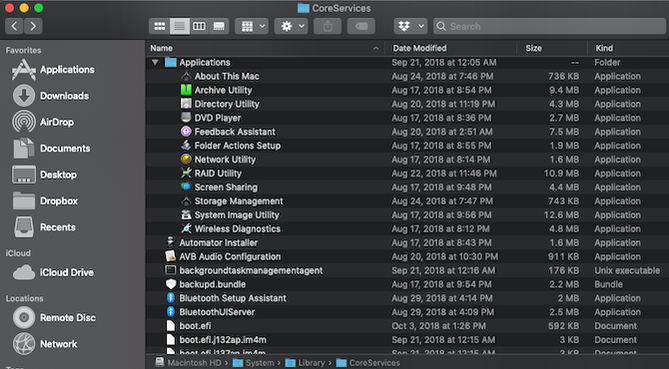
Task: Select the Network Utility app icon
Action: click(186, 159)
